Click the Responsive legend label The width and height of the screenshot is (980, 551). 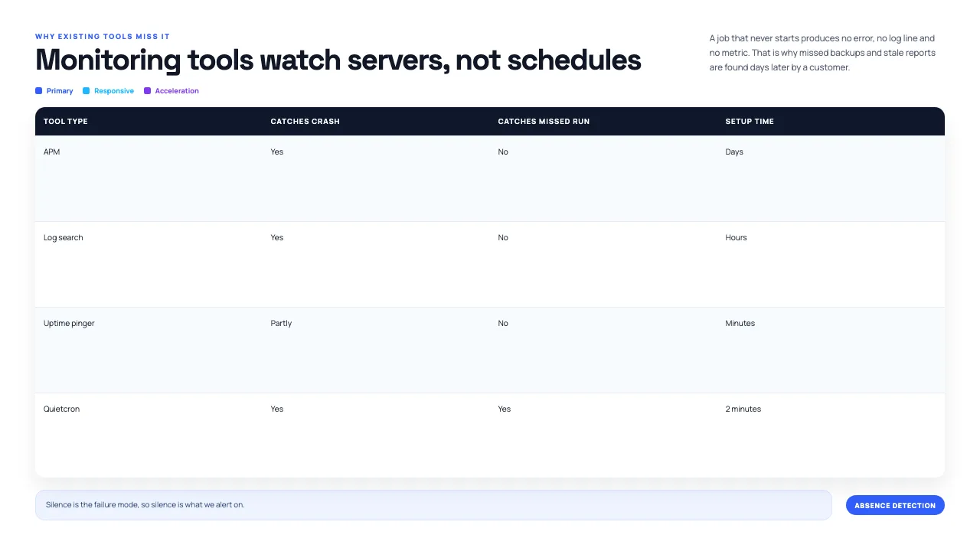[114, 91]
